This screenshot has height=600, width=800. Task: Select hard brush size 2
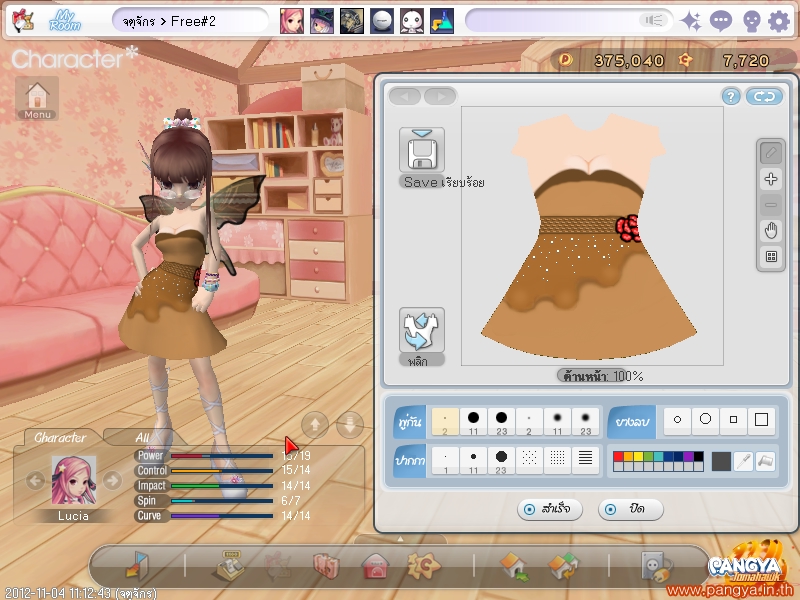click(445, 421)
